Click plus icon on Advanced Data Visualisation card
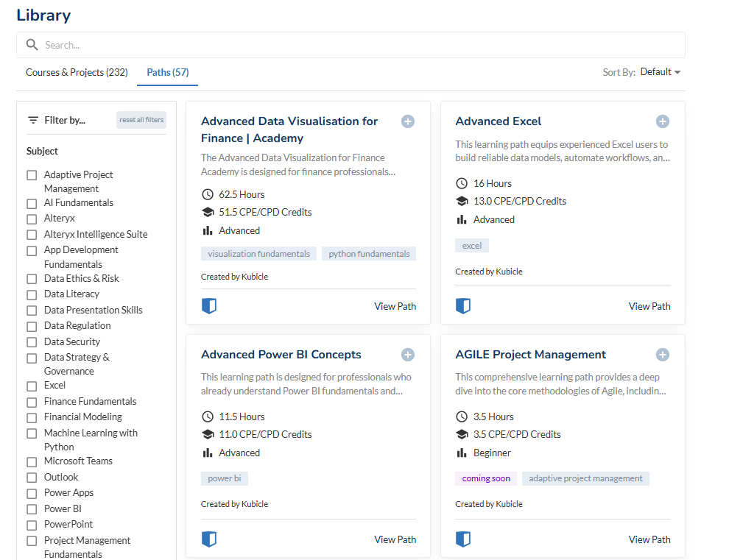The width and height of the screenshot is (729, 560). click(408, 121)
